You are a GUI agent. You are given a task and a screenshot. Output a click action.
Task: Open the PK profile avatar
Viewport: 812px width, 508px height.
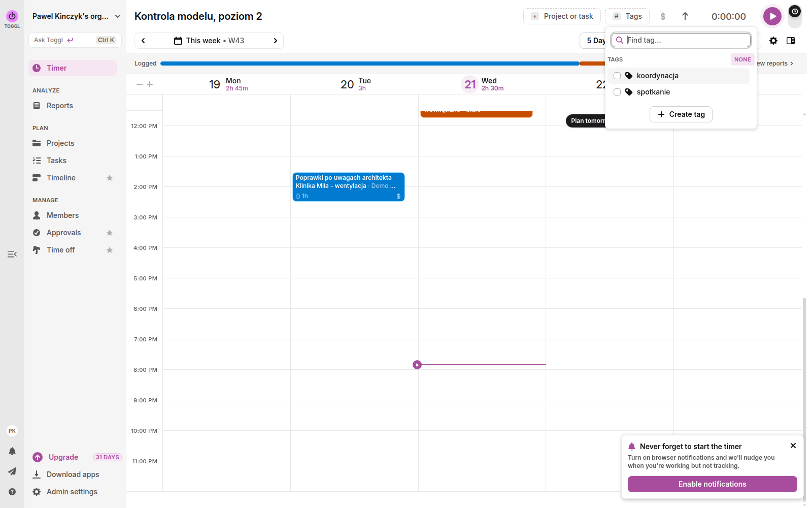[12, 431]
